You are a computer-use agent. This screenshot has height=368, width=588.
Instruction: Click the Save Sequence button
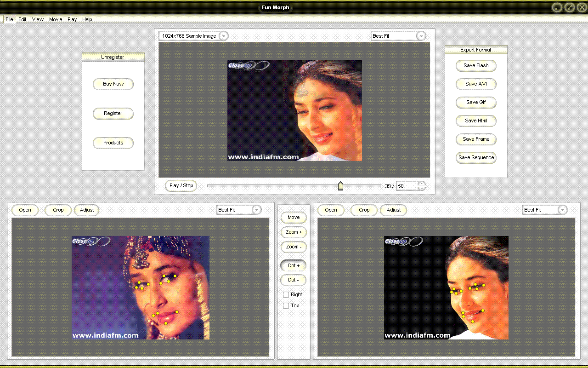(476, 158)
